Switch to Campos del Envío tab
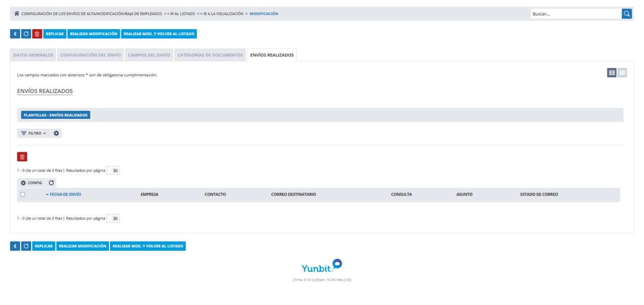The image size is (644, 305). 149,55
